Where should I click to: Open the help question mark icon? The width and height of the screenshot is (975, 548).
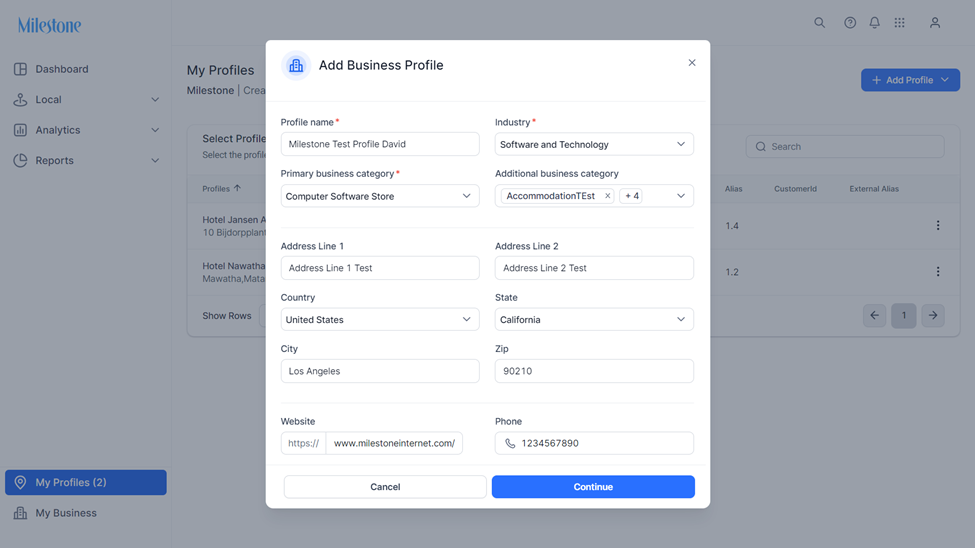[850, 23]
